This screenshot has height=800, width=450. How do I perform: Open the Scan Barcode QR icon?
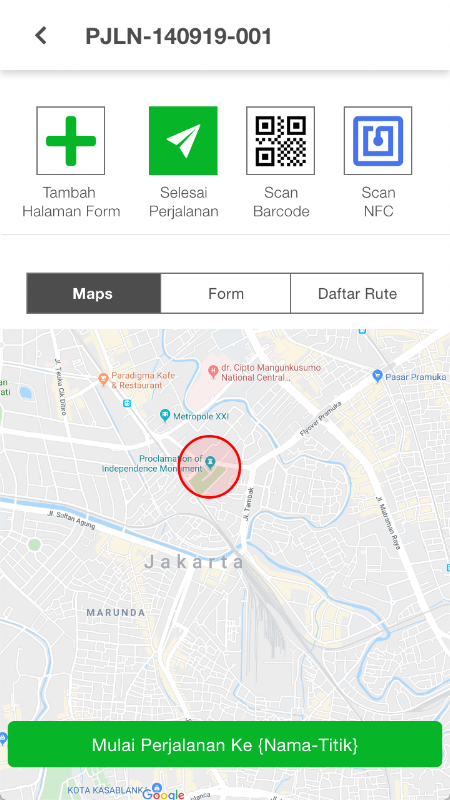click(x=281, y=141)
